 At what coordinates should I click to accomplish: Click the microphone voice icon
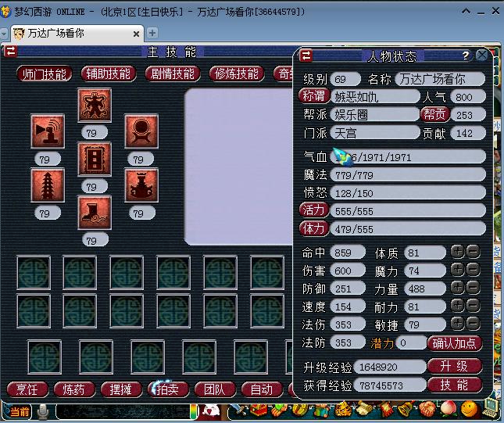click(43, 412)
